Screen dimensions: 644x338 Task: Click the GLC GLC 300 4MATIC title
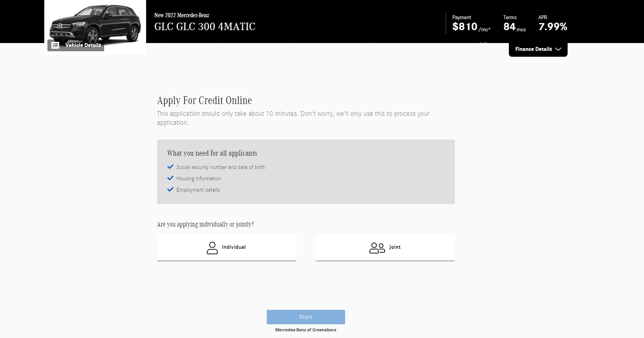pyautogui.click(x=205, y=27)
